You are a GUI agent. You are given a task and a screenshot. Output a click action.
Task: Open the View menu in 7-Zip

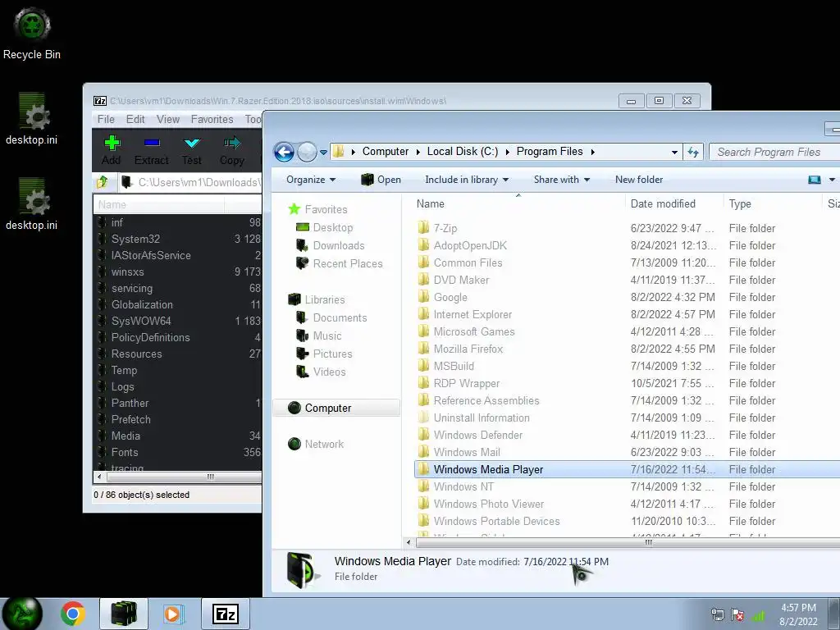[168, 120]
